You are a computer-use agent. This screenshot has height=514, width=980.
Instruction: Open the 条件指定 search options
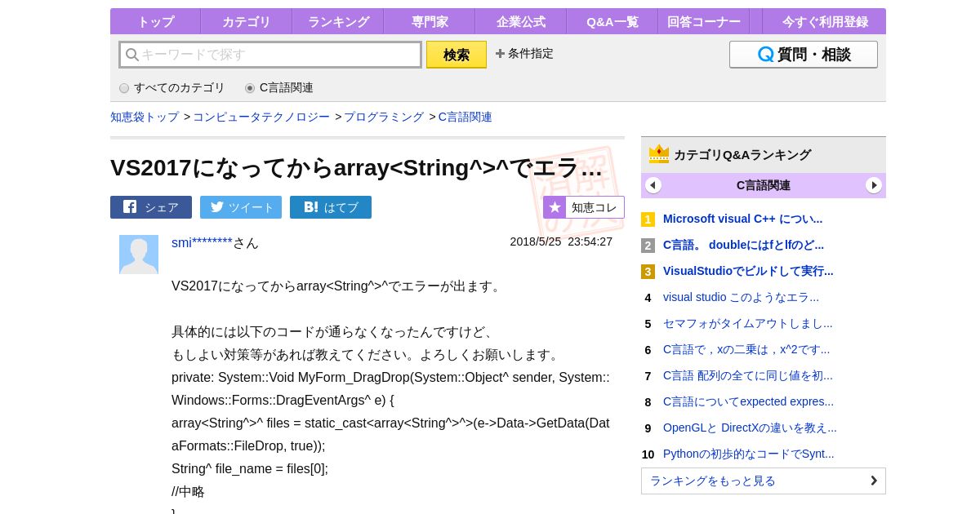524,53
